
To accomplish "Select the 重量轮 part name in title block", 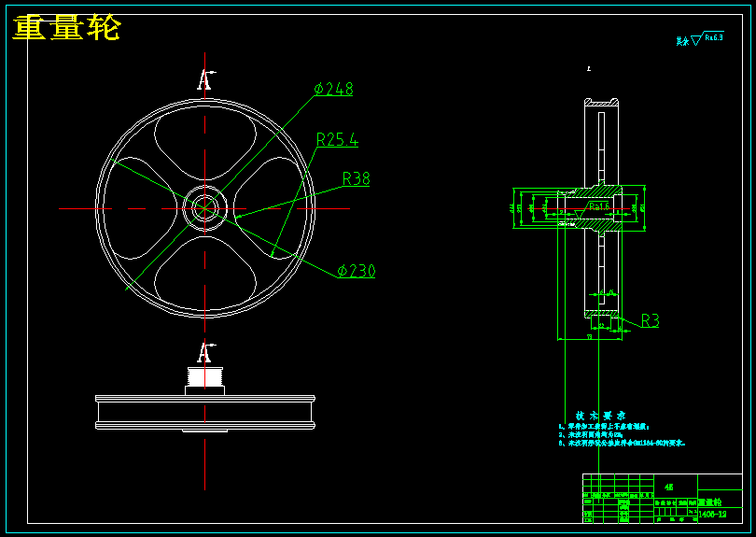I will tap(710, 502).
